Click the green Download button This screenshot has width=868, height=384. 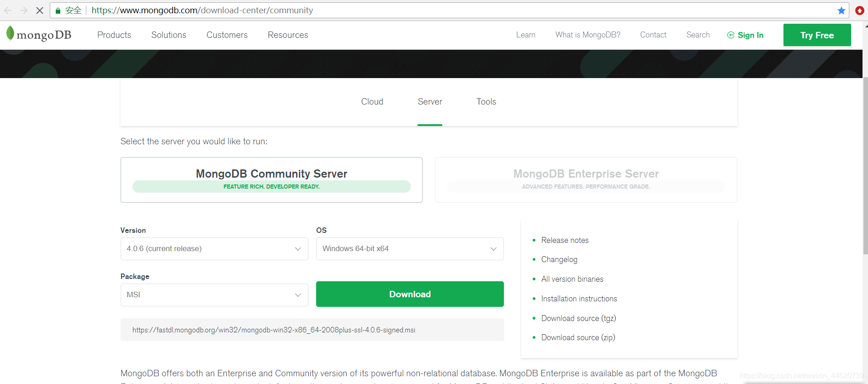[410, 294]
